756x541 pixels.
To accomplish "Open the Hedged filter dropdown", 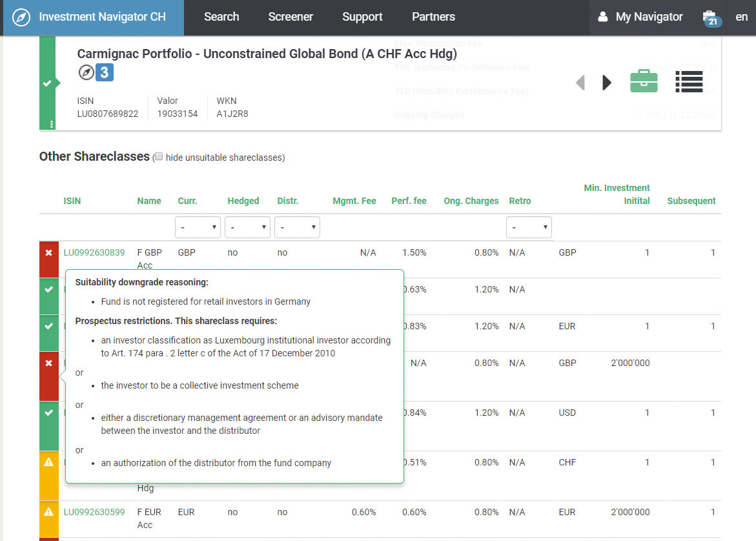I will pos(247,227).
